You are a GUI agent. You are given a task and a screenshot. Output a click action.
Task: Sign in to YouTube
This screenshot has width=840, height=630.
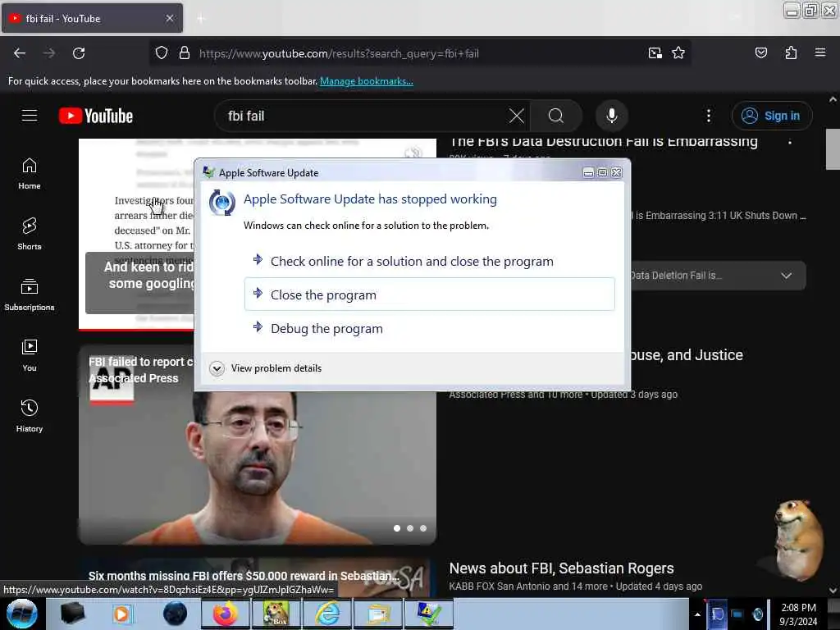[771, 116]
